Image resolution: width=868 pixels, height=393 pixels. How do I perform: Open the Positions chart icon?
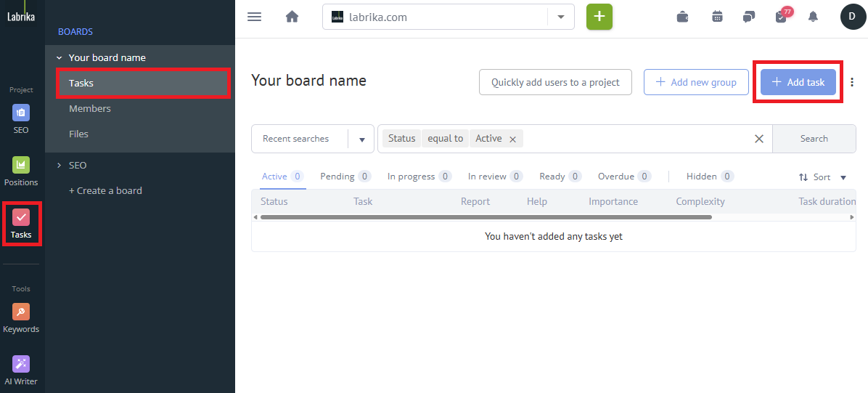tap(21, 171)
